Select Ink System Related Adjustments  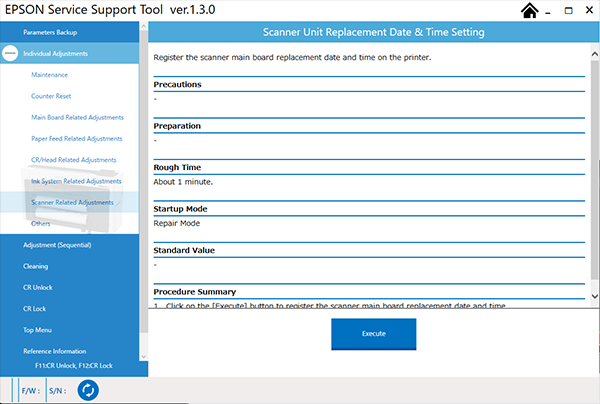click(76, 181)
